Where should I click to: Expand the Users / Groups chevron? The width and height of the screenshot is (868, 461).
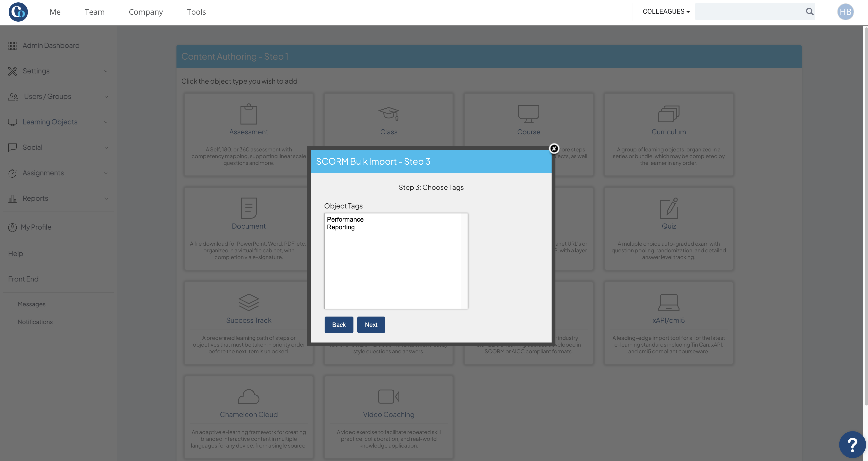tap(106, 97)
